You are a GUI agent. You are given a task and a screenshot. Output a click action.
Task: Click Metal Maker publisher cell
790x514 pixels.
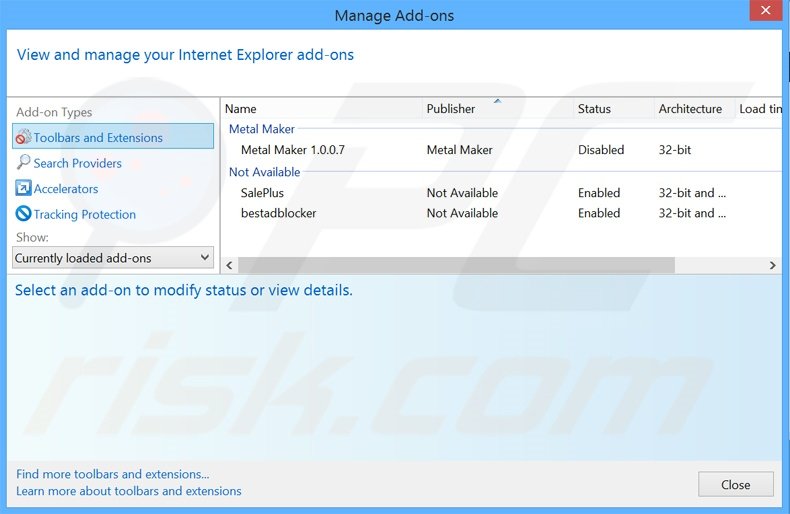(x=459, y=150)
